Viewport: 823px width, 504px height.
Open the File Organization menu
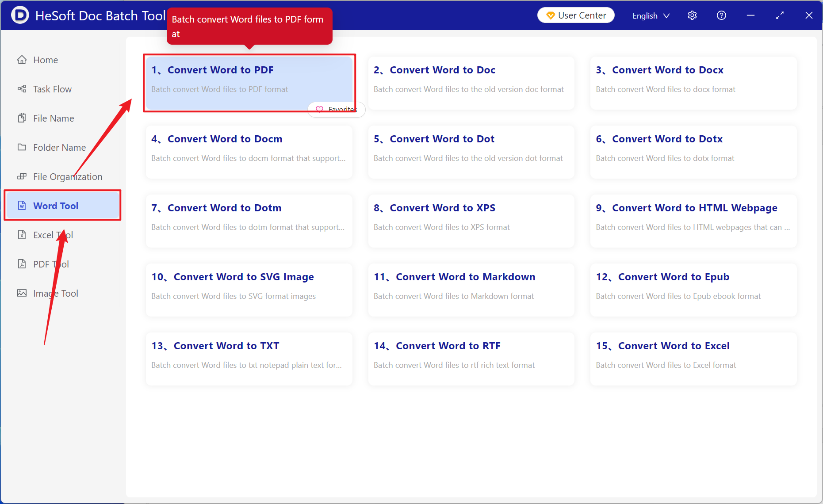pos(62,176)
